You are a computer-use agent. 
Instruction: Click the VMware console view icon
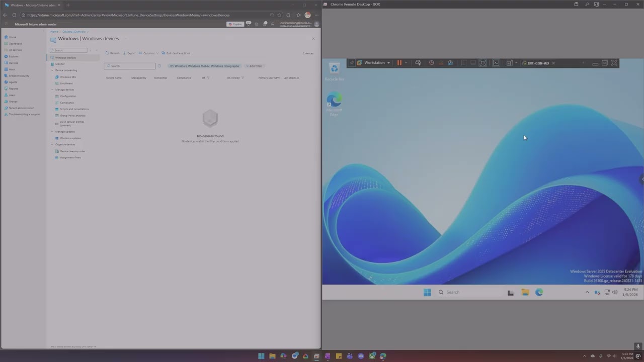496,63
